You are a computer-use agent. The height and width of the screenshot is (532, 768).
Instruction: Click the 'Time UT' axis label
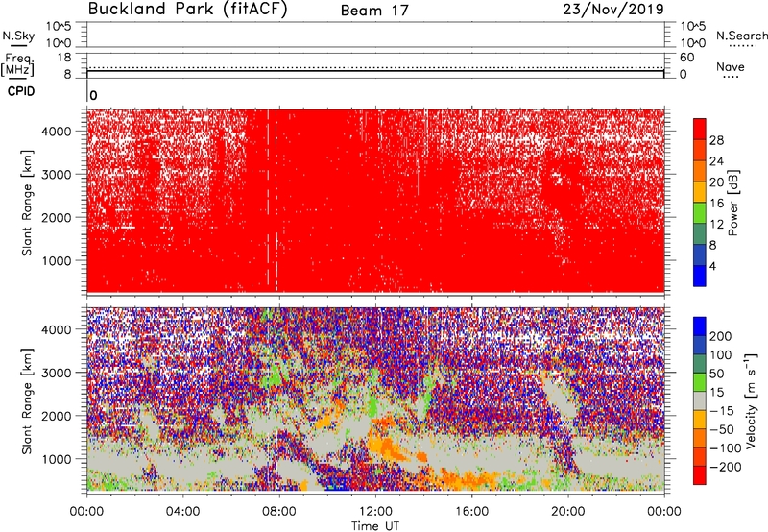coord(375,526)
